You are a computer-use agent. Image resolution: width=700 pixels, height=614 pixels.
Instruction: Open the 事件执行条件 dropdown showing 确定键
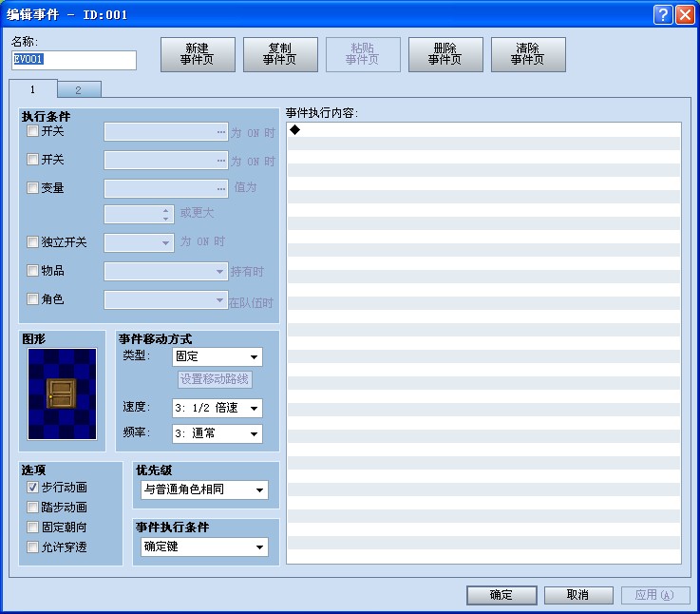pyautogui.click(x=204, y=547)
